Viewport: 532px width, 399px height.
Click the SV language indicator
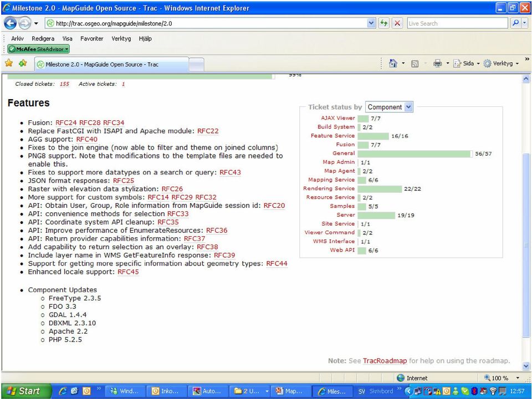(362, 391)
